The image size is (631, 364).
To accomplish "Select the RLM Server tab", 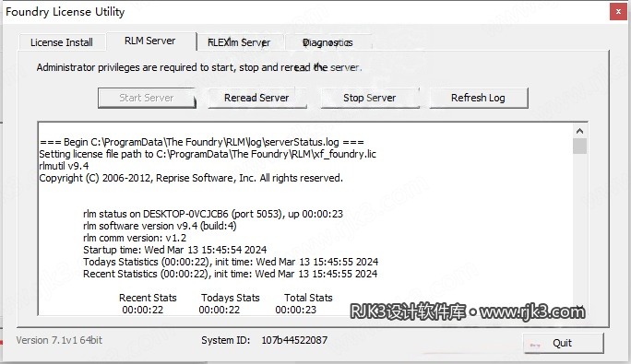I will (x=150, y=41).
